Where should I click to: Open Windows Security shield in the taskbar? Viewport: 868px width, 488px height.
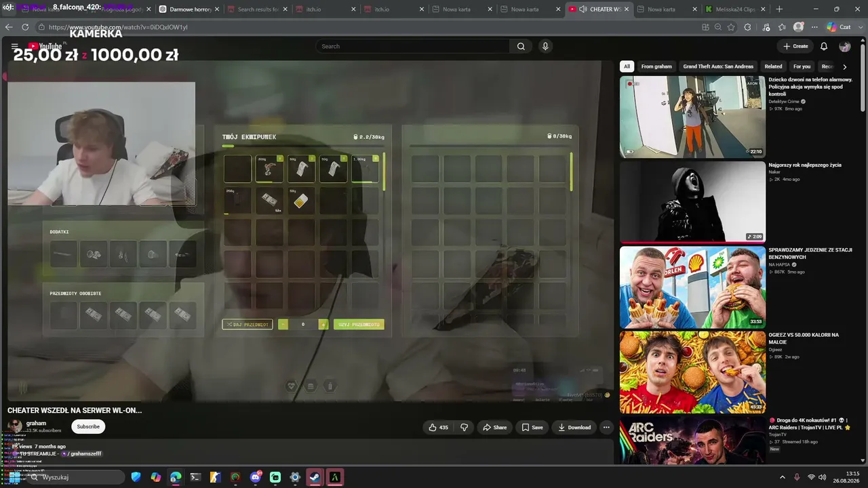tap(136, 477)
